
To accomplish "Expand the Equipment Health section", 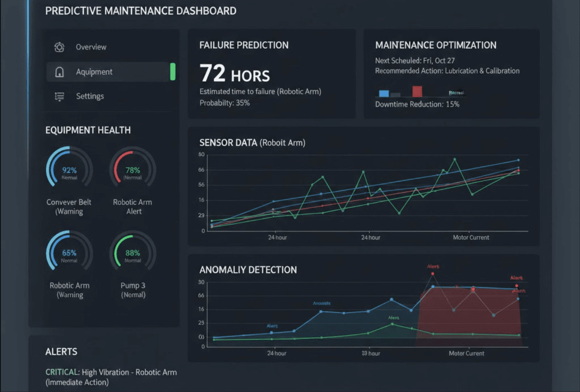I will [88, 130].
